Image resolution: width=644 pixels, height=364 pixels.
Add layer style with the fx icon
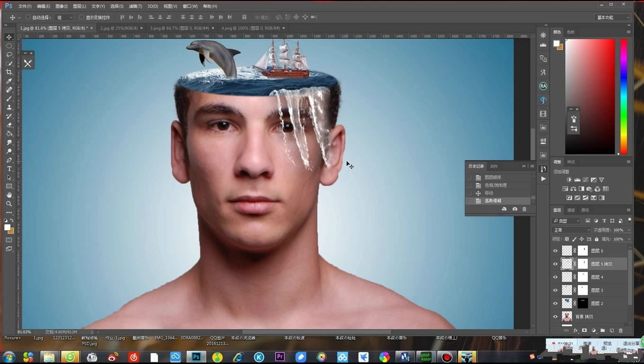[x=575, y=330]
